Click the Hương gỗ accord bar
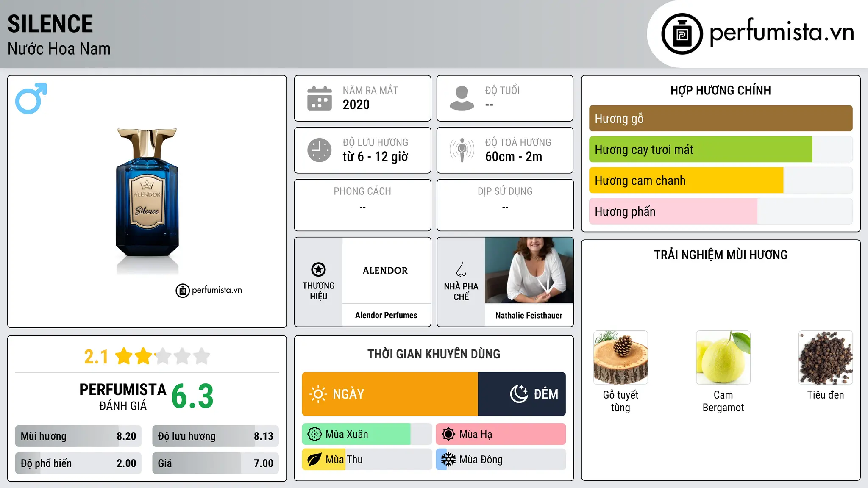This screenshot has height=488, width=868. tap(721, 119)
